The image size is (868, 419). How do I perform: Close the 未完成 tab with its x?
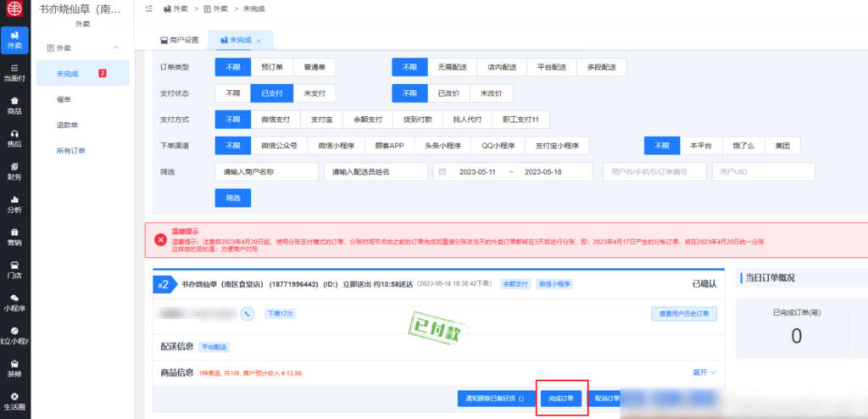pyautogui.click(x=259, y=41)
